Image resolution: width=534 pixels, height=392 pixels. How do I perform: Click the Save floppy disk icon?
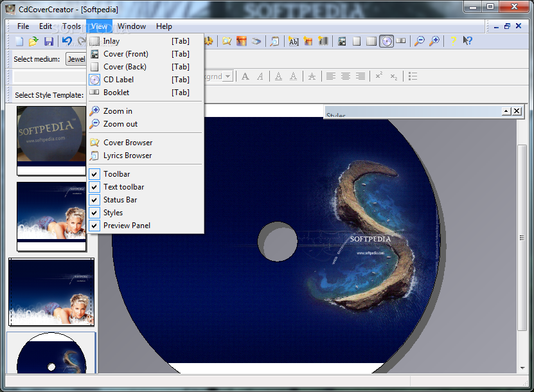click(x=49, y=41)
